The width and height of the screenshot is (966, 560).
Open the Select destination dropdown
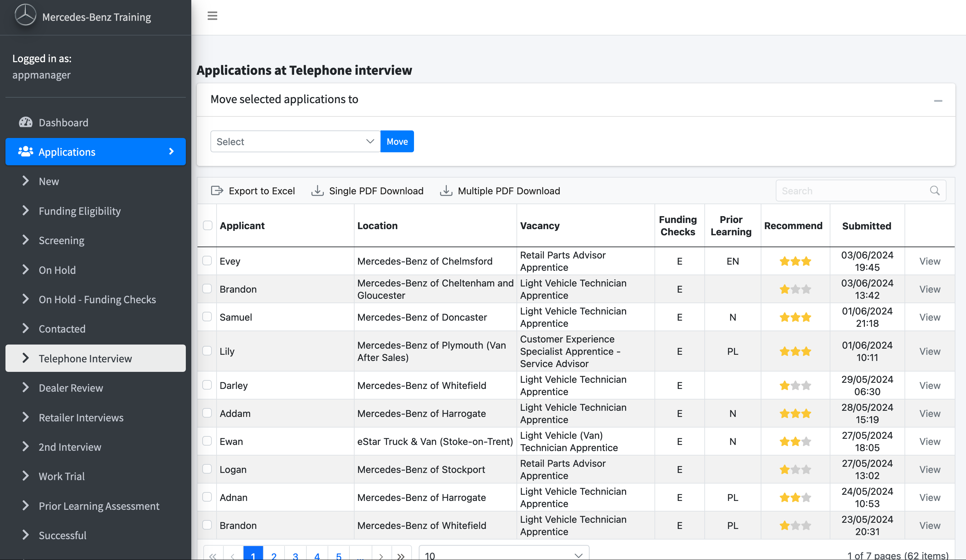295,141
